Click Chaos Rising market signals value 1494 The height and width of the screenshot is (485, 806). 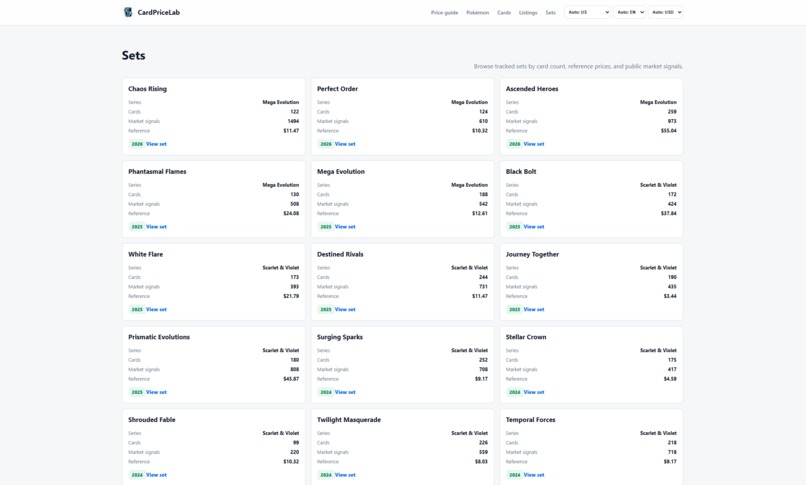[x=293, y=121]
